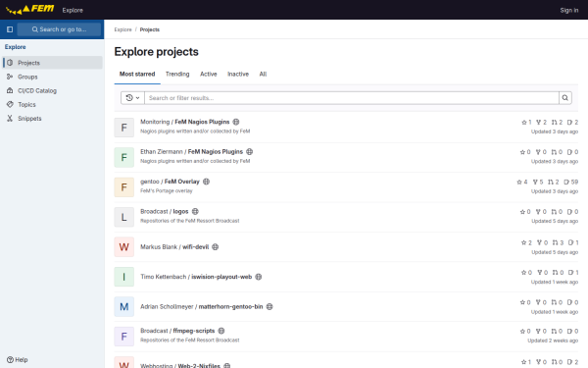Open the Search or go to box
The height and width of the screenshot is (368, 588).
[x=59, y=29]
